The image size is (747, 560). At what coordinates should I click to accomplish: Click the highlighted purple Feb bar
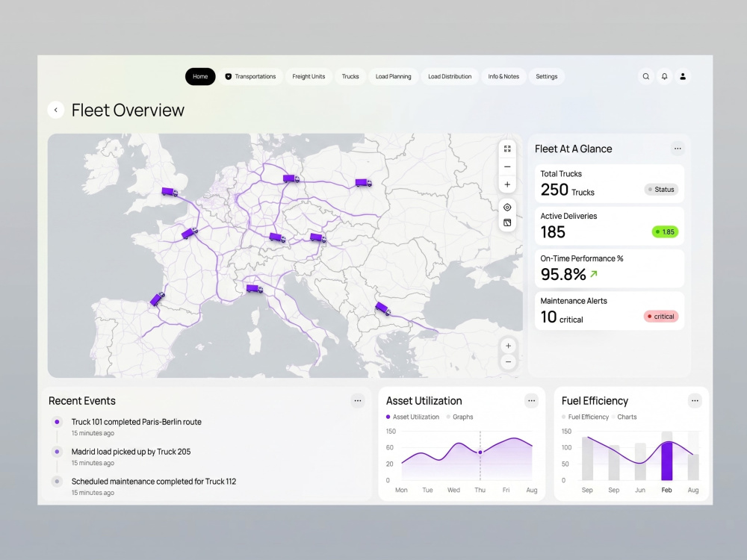click(x=666, y=461)
